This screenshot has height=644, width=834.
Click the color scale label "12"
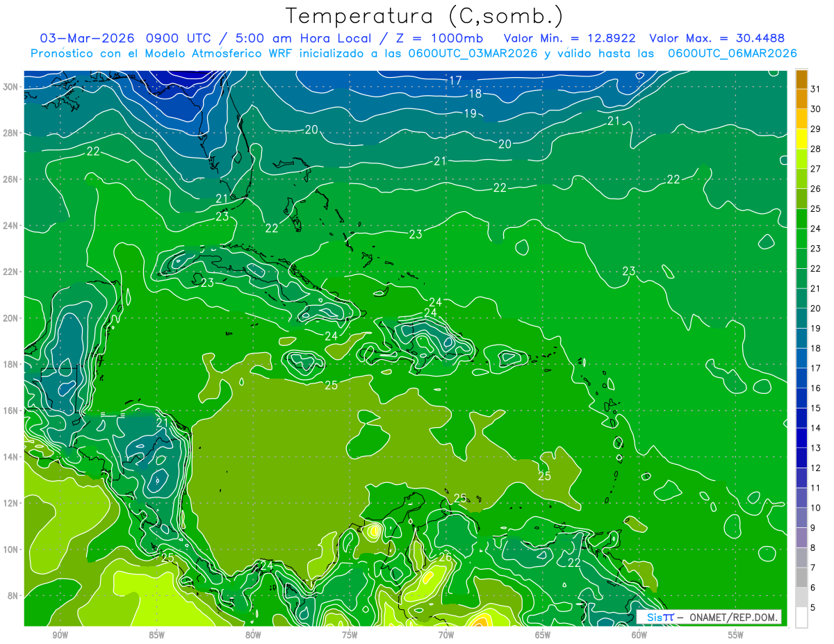(816, 468)
